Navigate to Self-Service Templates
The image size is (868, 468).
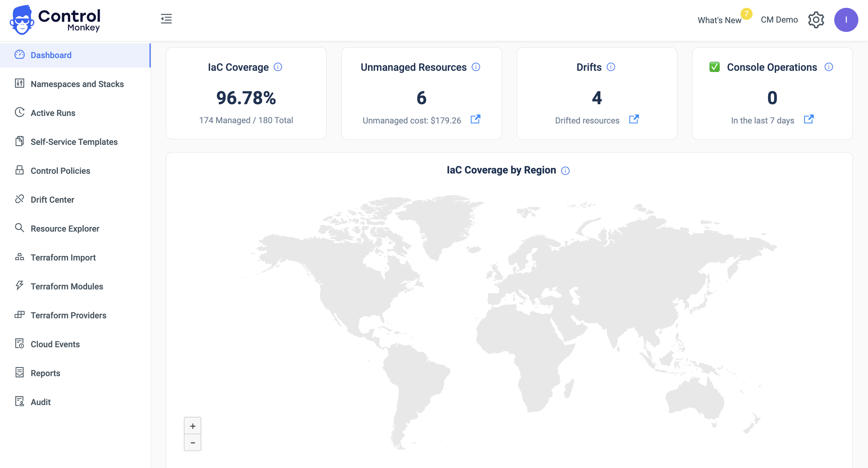coord(75,142)
